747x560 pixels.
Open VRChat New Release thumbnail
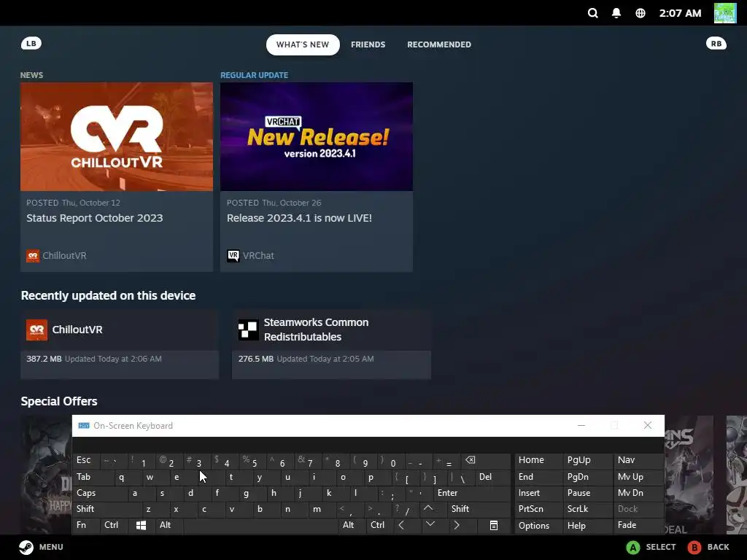[317, 136]
